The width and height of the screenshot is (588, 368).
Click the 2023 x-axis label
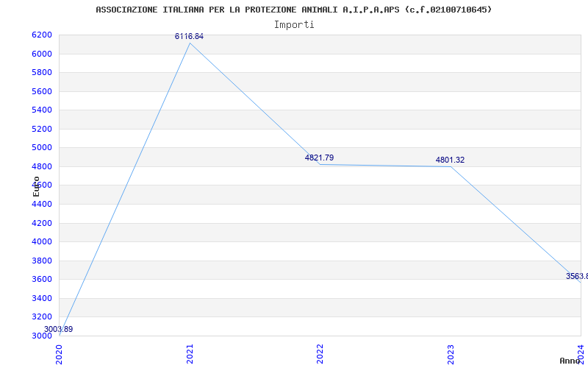[451, 354]
